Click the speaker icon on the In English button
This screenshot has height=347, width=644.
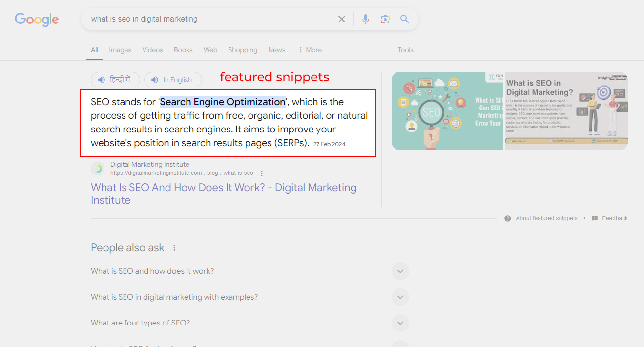[155, 79]
